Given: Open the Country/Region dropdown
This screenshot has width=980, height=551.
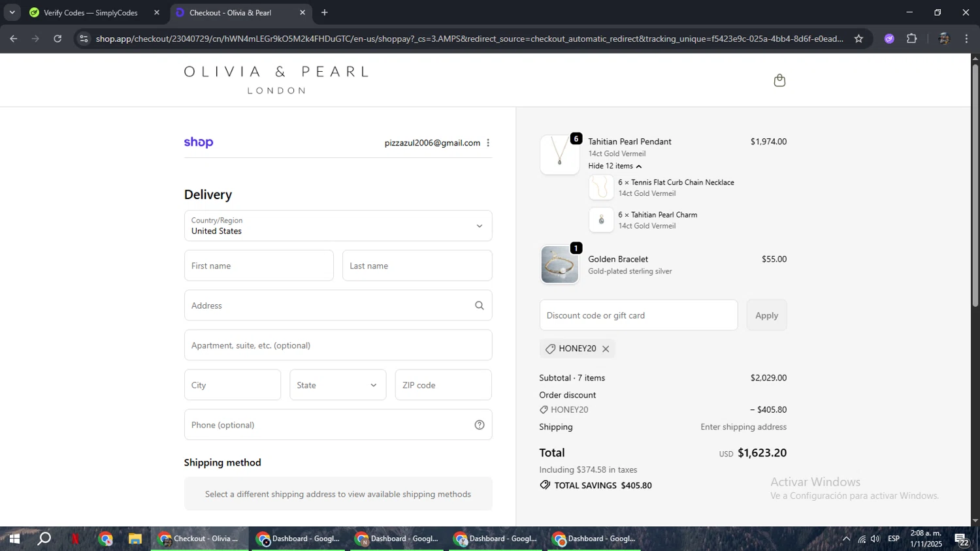Looking at the screenshot, I should click(338, 226).
